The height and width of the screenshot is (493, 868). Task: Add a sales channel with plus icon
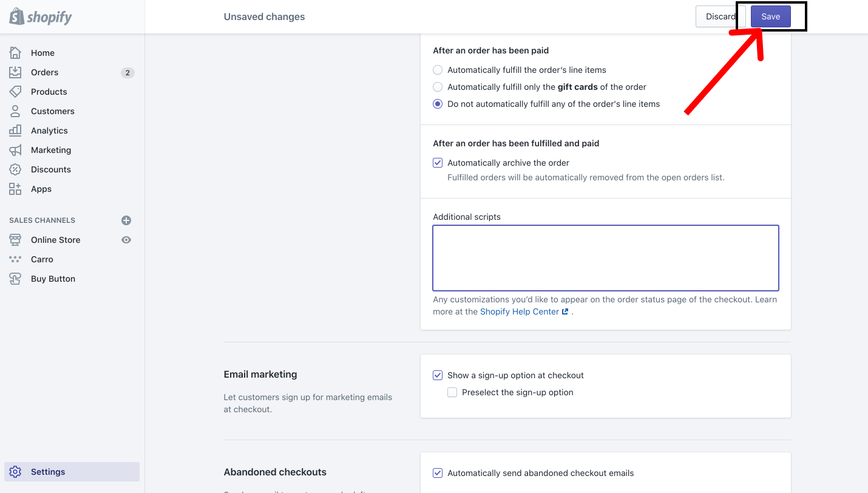[126, 220]
